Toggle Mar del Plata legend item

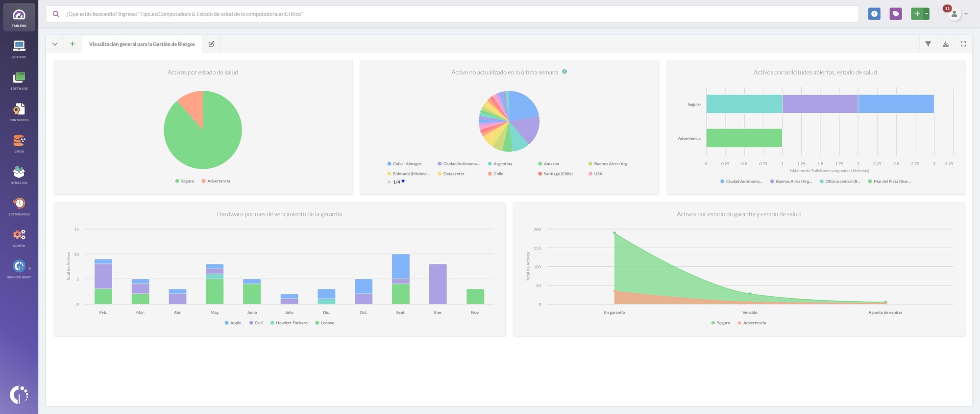pyautogui.click(x=889, y=181)
